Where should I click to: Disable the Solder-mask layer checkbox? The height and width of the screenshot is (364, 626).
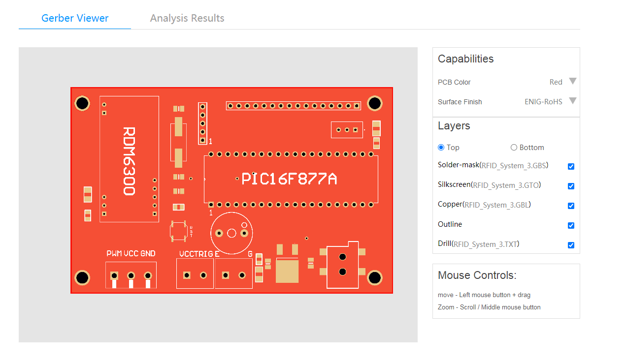pyautogui.click(x=571, y=166)
